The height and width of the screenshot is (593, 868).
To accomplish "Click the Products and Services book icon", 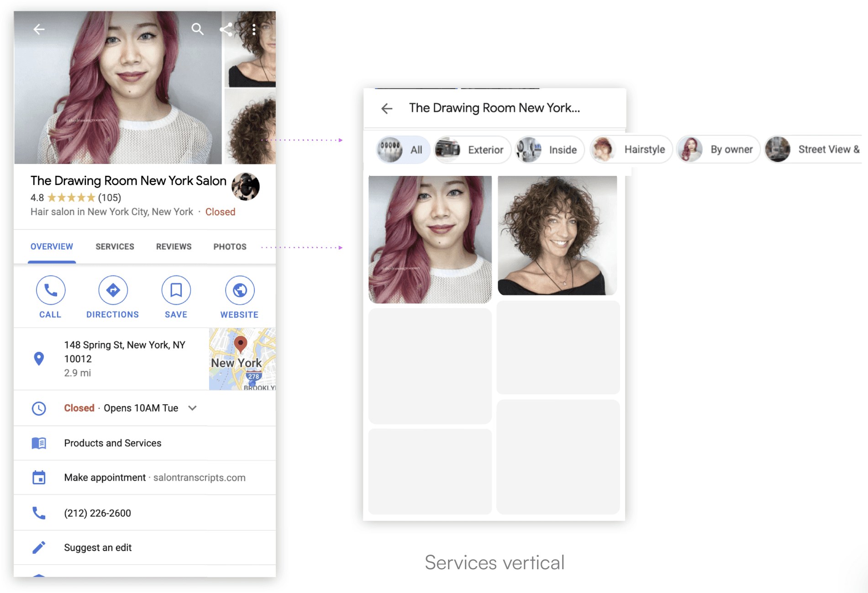I will tap(39, 443).
